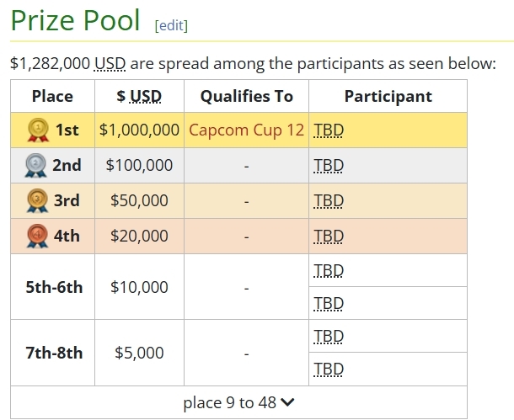This screenshot has width=514, height=420.
Task: Click the second TBD in the 7th-8th row
Action: coord(329,369)
